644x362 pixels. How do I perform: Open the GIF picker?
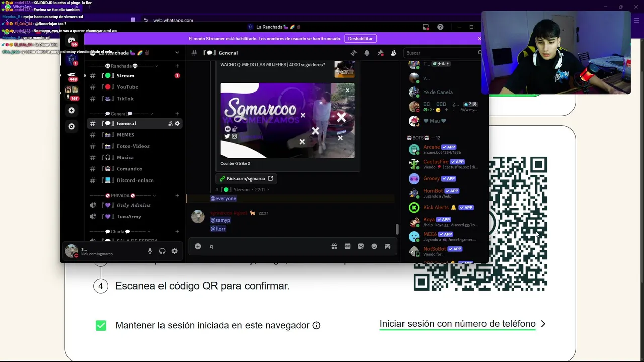pos(347,246)
